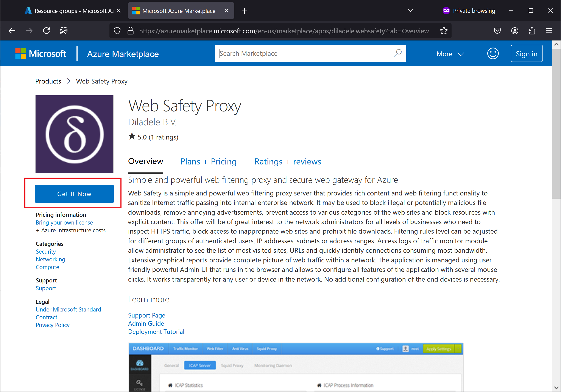
Task: Click the Support link in sidebar
Action: (x=46, y=288)
